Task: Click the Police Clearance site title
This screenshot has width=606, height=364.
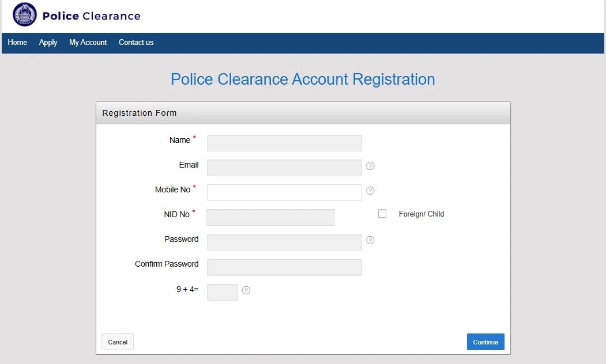Action: coord(92,16)
